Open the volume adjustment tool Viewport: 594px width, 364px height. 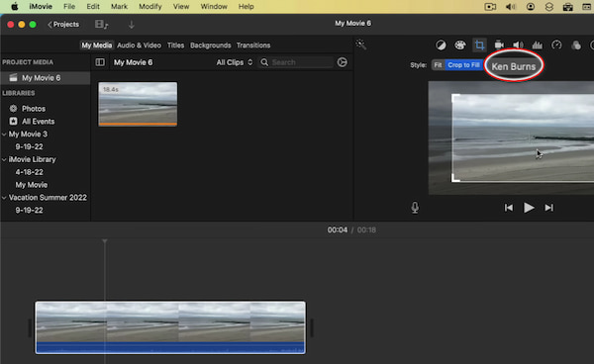(x=518, y=45)
